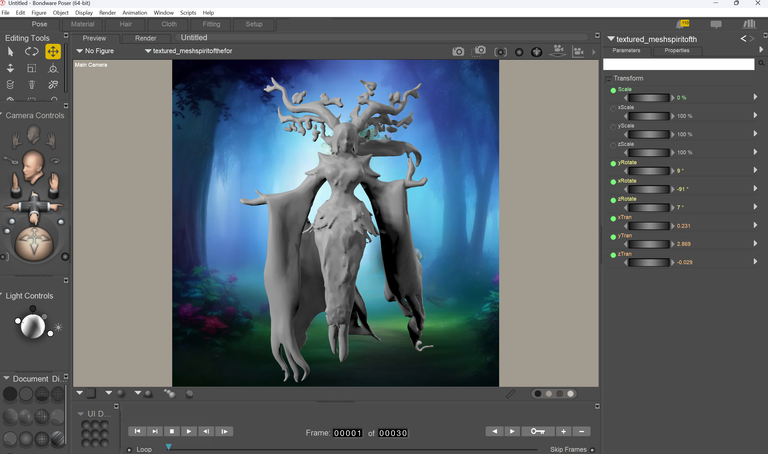
Task: Select the Scale tool in Editing Tools
Action: pos(32,69)
